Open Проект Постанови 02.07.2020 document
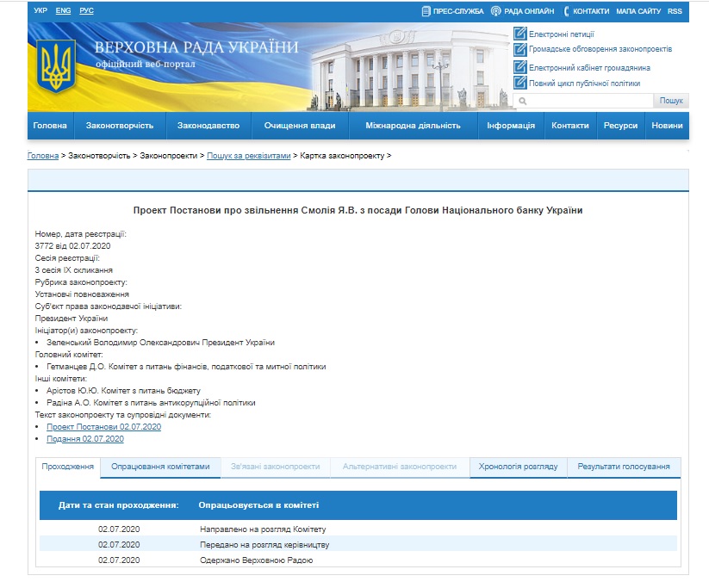Image resolution: width=709 pixels, height=588 pixels. coord(104,427)
